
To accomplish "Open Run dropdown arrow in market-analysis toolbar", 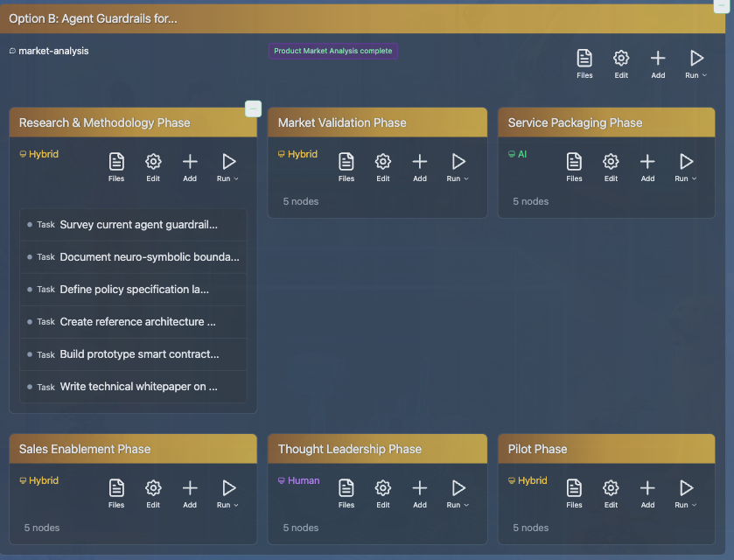I will coord(704,75).
